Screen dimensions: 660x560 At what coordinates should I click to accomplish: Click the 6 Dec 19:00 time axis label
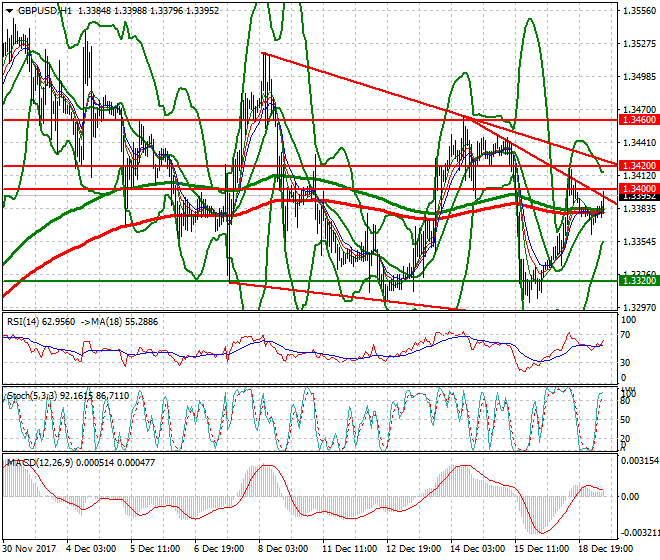pos(219,549)
